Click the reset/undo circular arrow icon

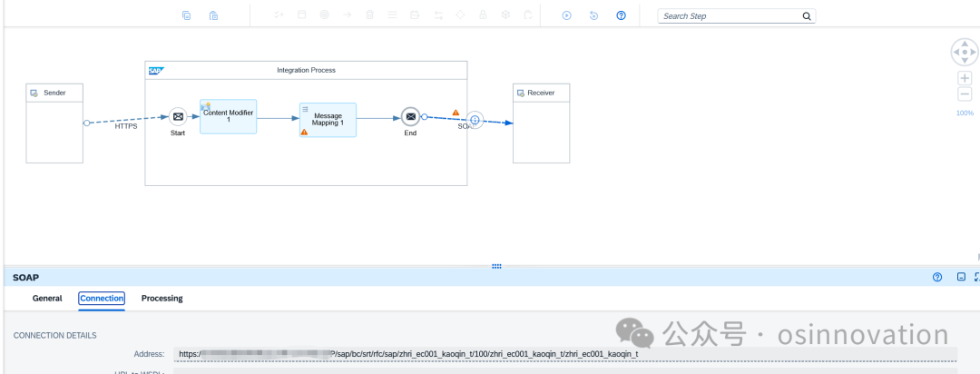click(593, 15)
